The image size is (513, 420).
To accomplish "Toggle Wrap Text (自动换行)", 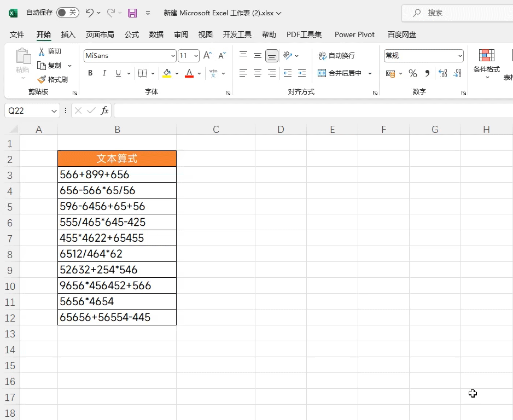I will (x=337, y=56).
